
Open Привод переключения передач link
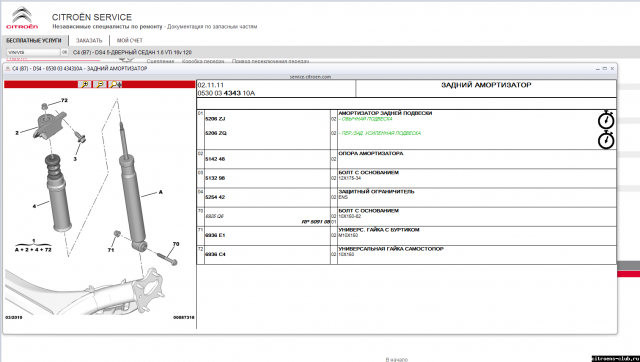pos(270,61)
